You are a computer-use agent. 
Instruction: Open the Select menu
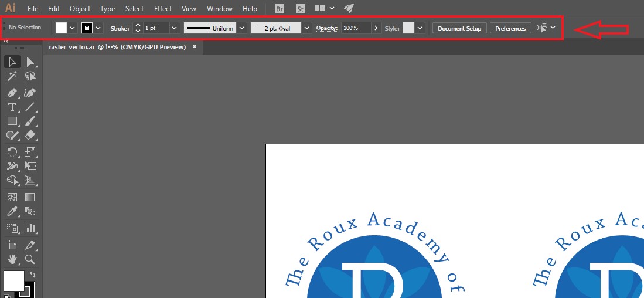[134, 9]
